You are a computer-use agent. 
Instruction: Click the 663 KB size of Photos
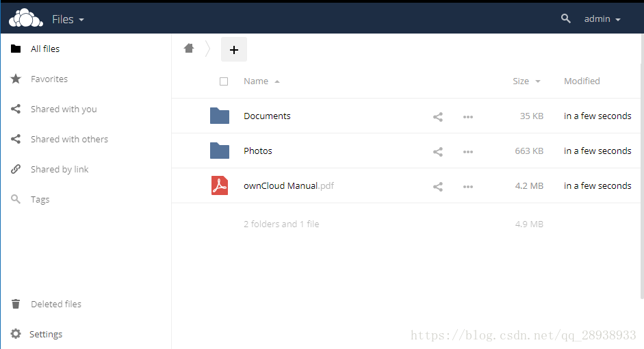click(x=529, y=151)
